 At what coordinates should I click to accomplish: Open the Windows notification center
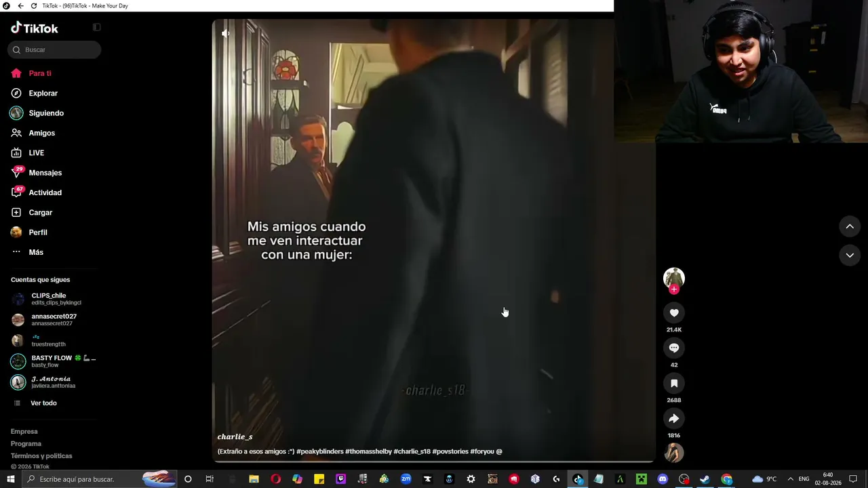click(x=853, y=479)
